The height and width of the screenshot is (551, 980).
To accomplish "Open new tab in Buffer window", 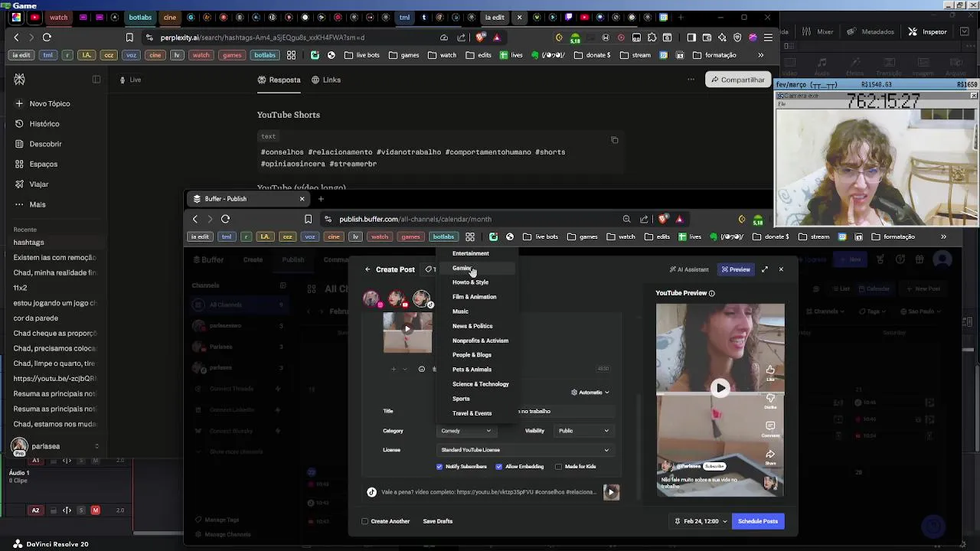I will [x=321, y=199].
